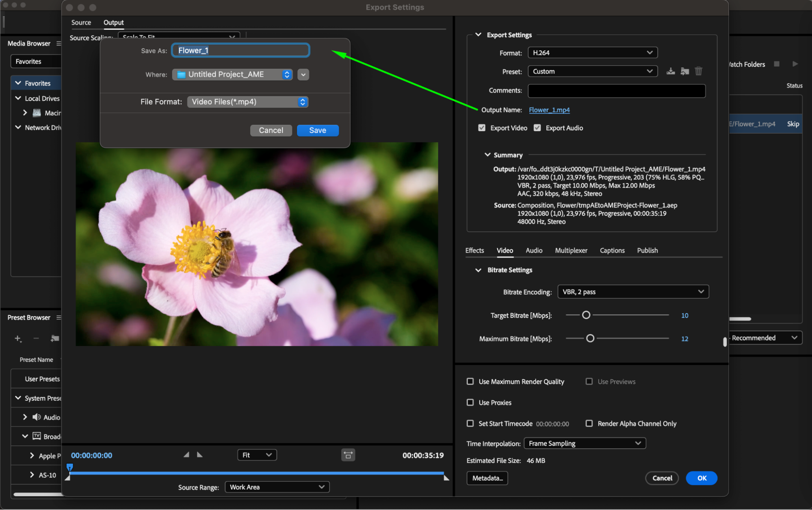Switch to the Source tab
Screen dimensions: 812x510
pyautogui.click(x=81, y=23)
